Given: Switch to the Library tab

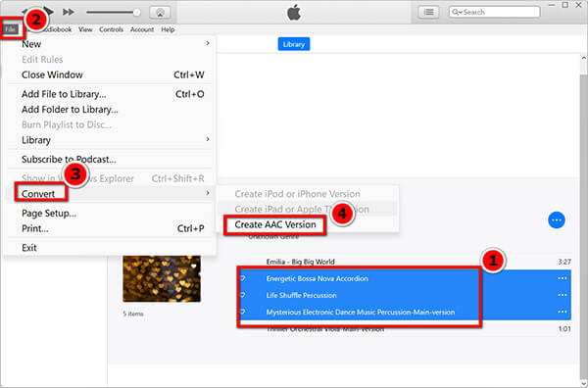Looking at the screenshot, I should click(294, 44).
